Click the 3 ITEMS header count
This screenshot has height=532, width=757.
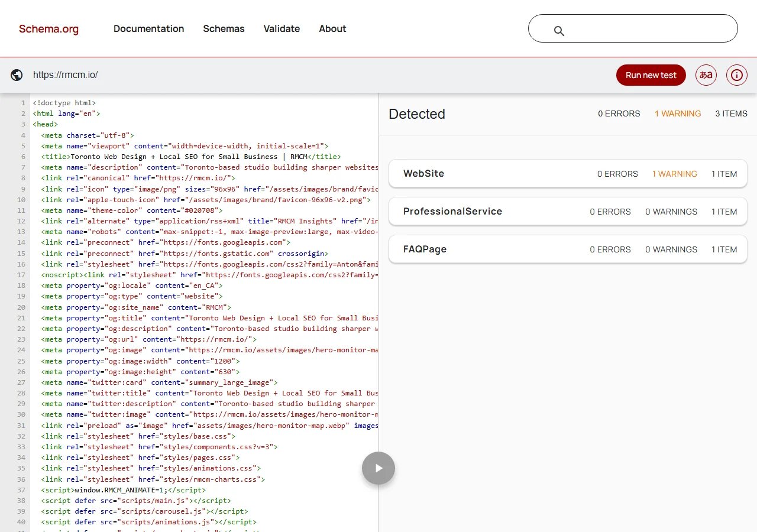tap(732, 113)
